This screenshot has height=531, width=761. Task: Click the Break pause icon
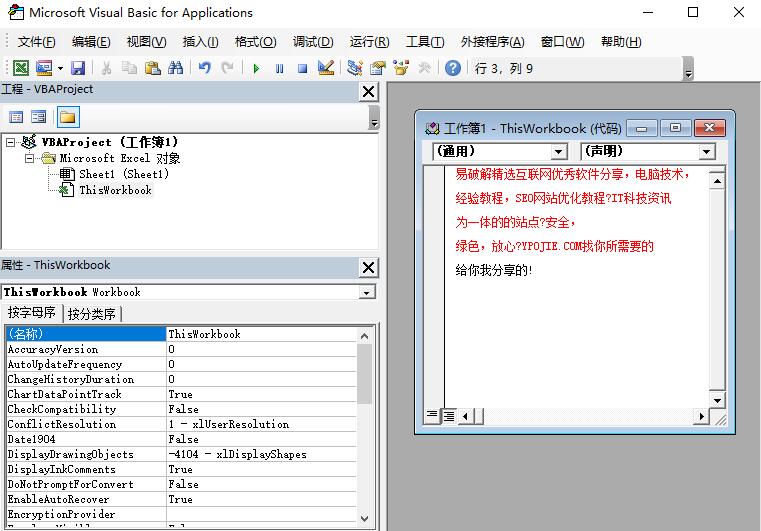280,68
